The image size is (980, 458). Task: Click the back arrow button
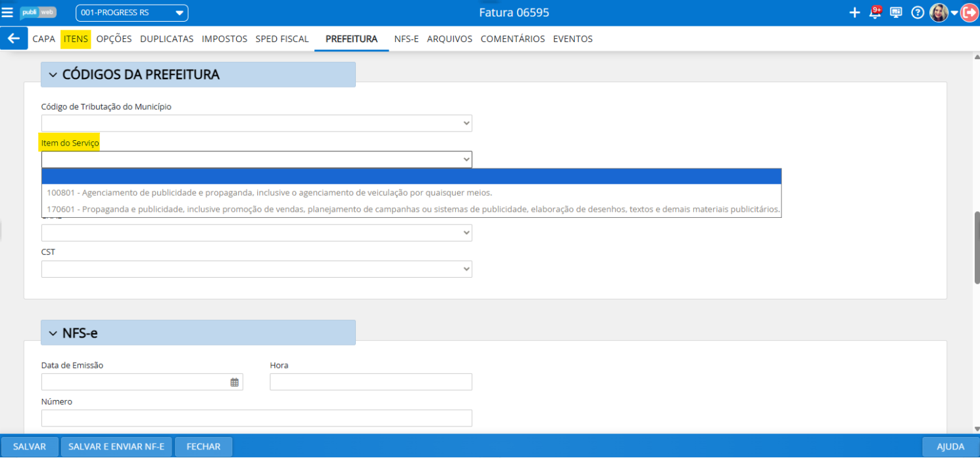pyautogui.click(x=14, y=39)
